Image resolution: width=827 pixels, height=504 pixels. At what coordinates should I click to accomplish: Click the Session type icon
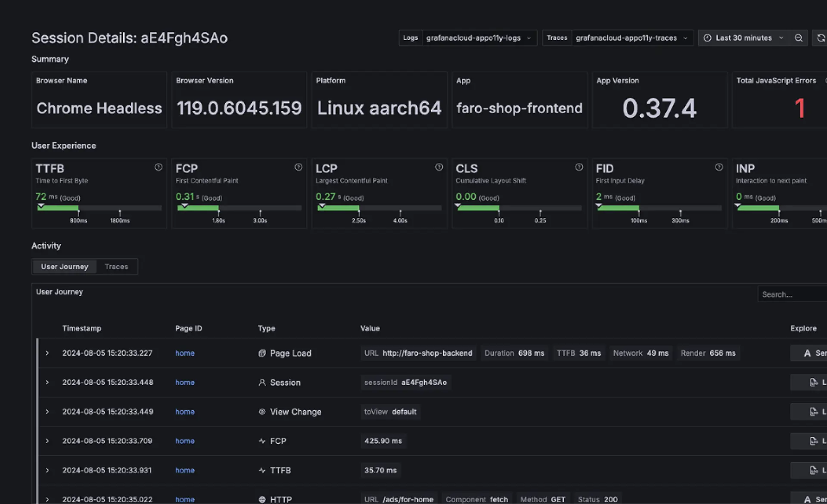click(262, 383)
